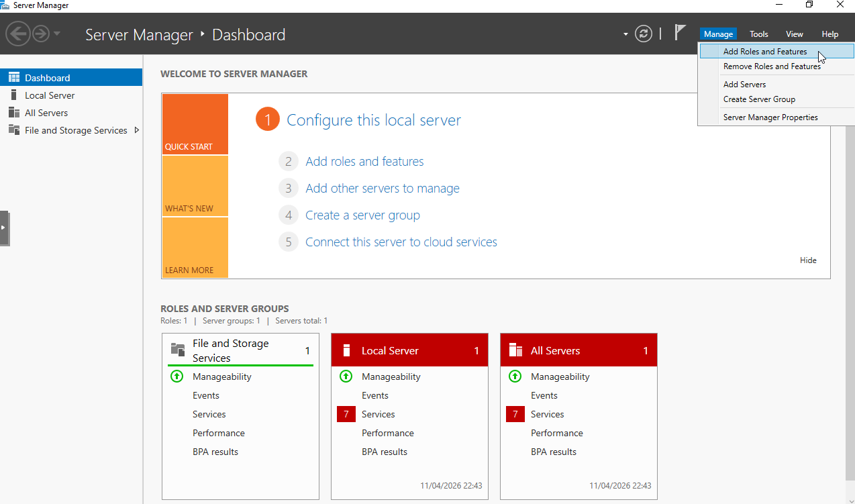
Task: Click the back navigation arrow icon
Action: click(x=18, y=34)
